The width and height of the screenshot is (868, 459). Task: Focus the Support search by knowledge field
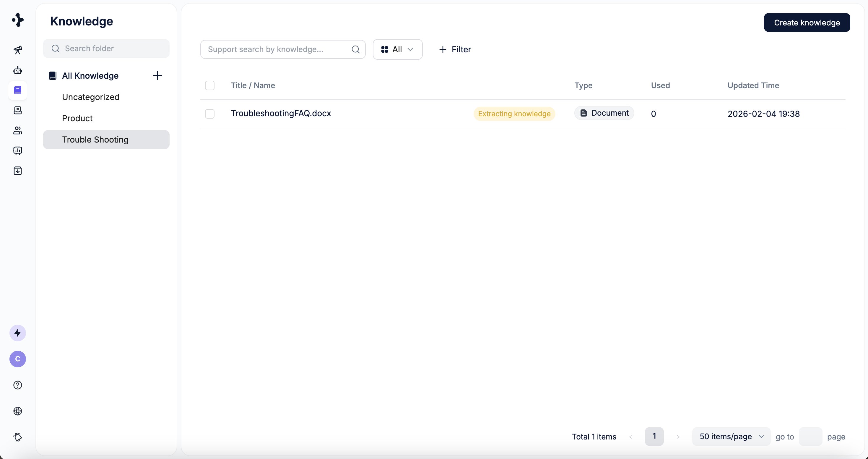(283, 50)
